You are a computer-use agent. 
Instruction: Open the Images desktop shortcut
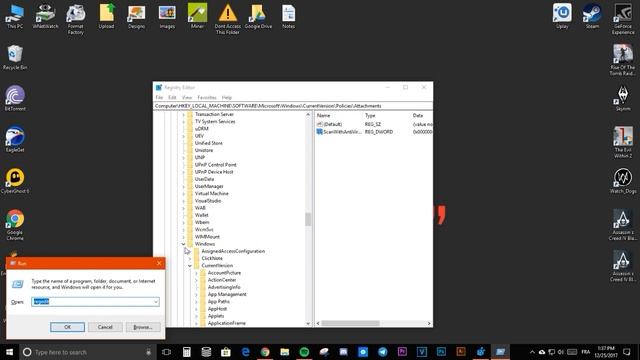167,16
